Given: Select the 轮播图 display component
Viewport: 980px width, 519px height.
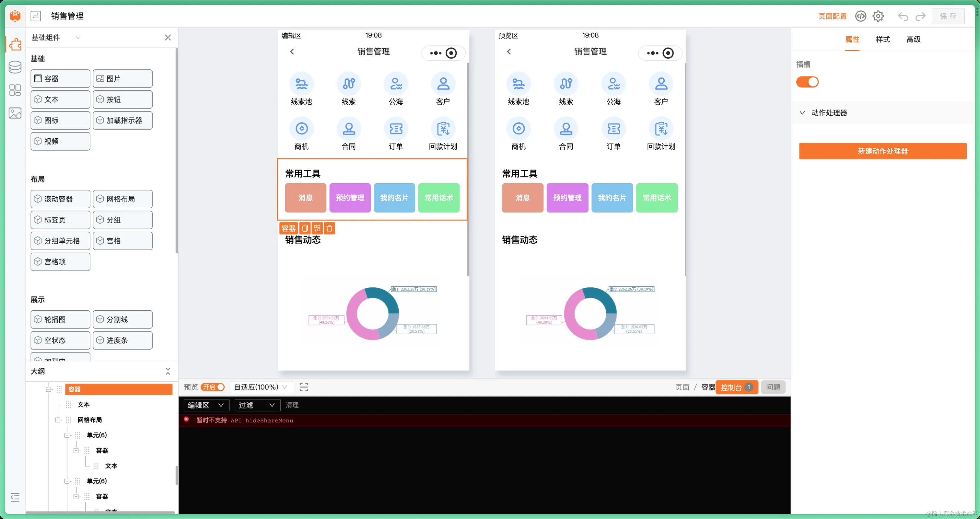Looking at the screenshot, I should coord(60,319).
